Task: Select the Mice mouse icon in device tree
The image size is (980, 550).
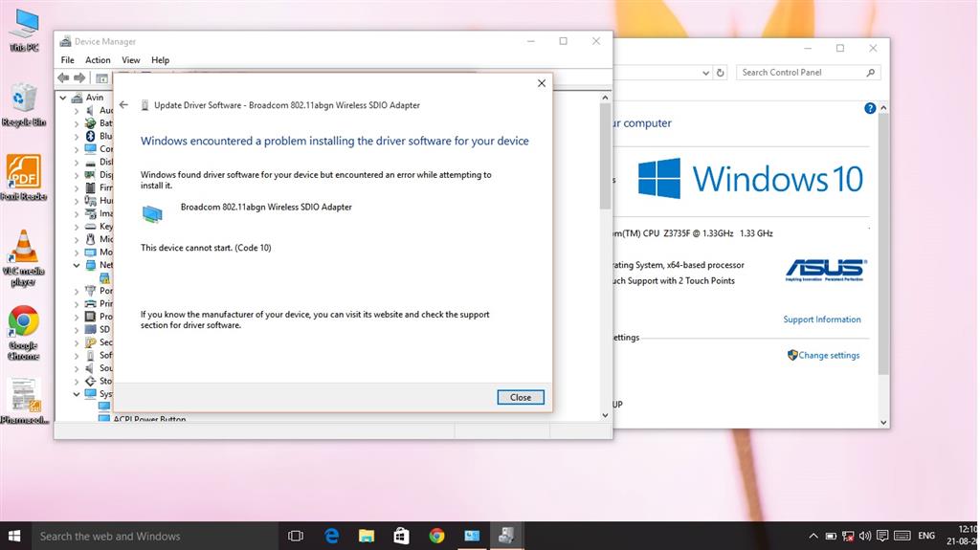Action: pos(90,239)
